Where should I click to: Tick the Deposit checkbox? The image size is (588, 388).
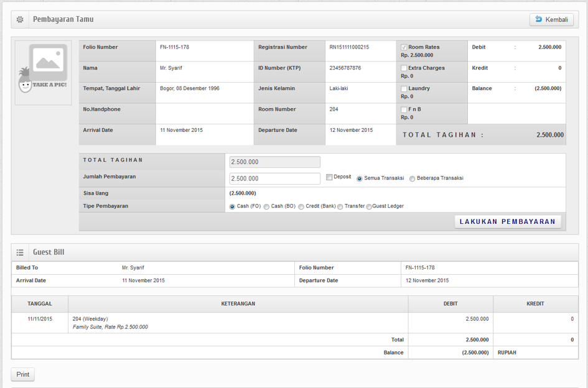(329, 177)
